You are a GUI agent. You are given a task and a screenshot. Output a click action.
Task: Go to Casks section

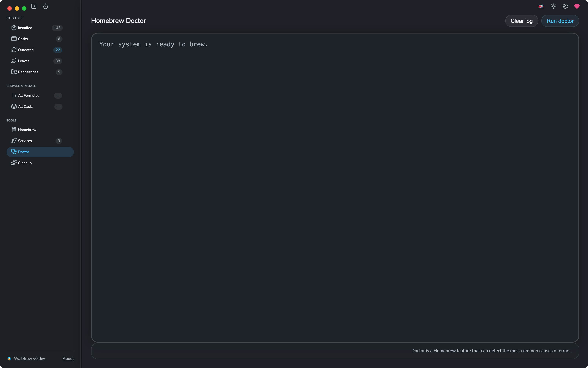tap(40, 39)
